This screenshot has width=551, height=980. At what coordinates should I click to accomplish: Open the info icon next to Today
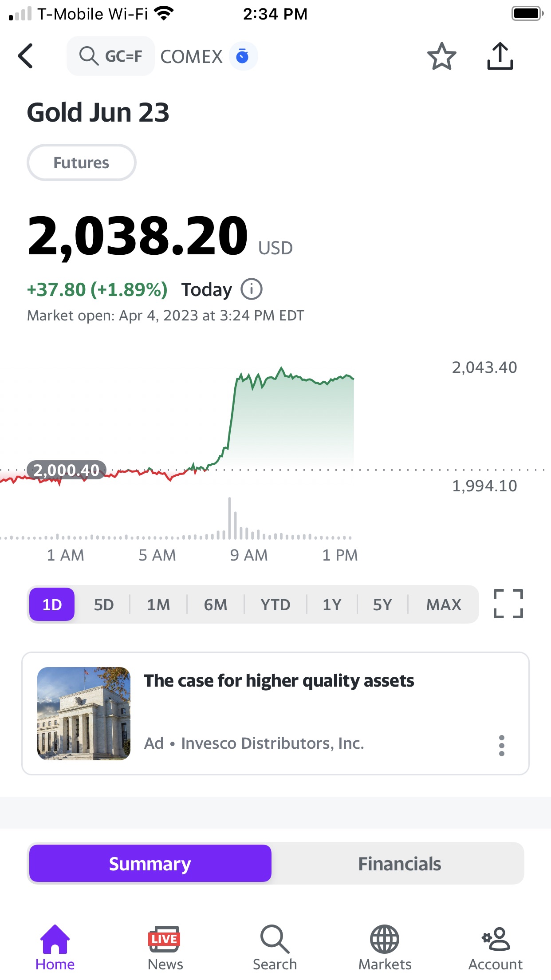[252, 289]
